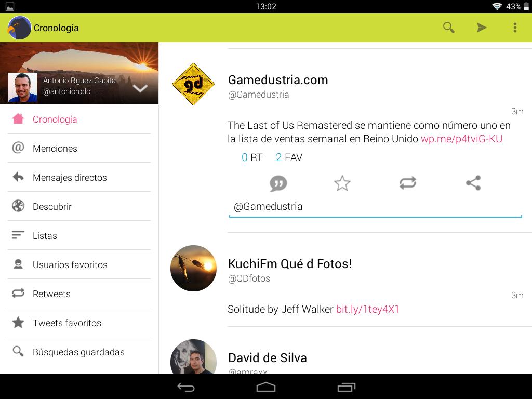The width and height of the screenshot is (532, 399).
Task: Open David de Silva avatar
Action: tap(193, 356)
